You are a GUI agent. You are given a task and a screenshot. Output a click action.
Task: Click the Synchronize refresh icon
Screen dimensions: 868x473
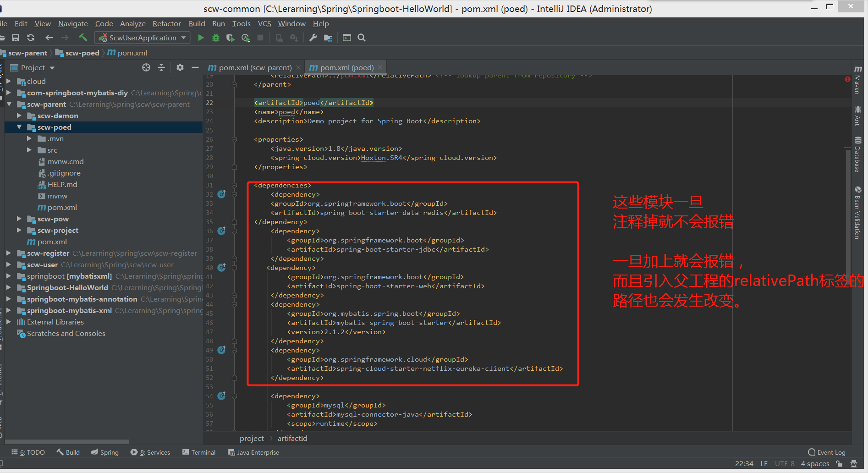(31, 38)
